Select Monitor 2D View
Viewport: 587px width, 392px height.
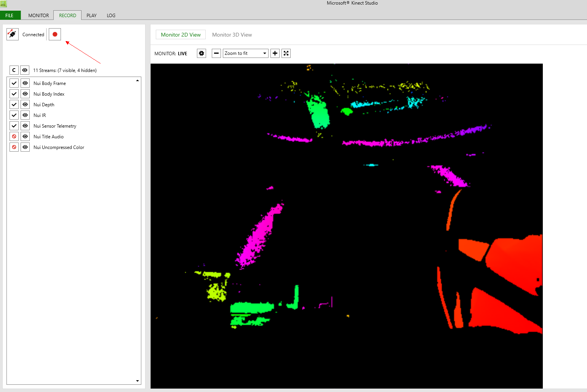pos(180,35)
